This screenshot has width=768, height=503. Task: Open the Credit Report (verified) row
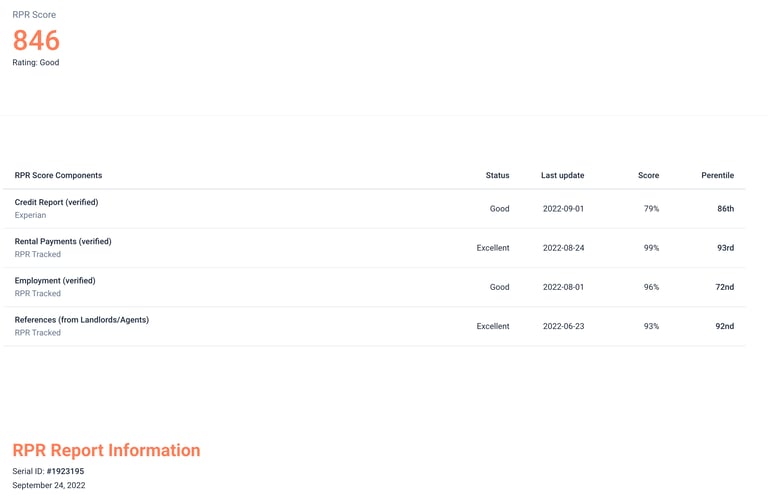pos(374,209)
